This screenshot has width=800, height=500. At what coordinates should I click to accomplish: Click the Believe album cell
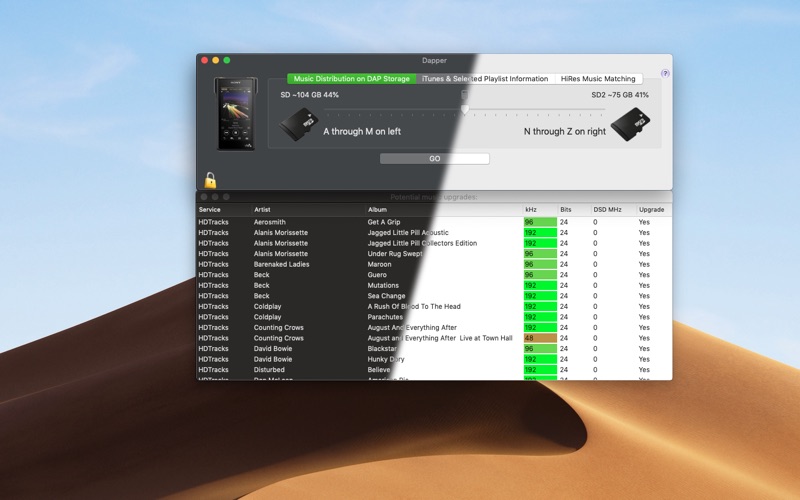[x=379, y=370]
